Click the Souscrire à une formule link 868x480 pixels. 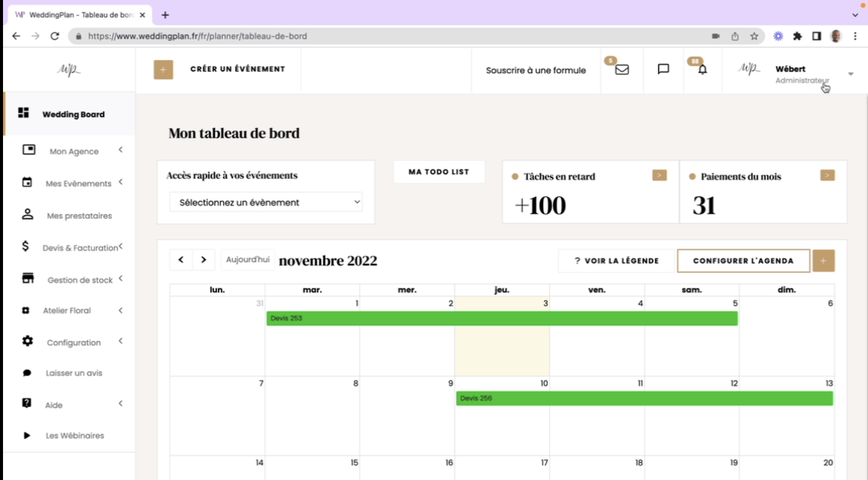(535, 70)
